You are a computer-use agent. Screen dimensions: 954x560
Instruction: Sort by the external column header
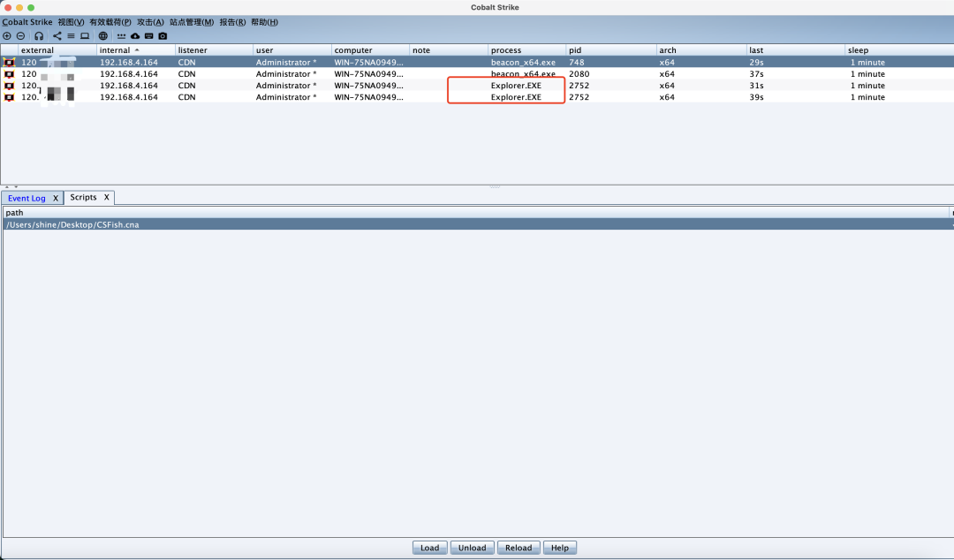[x=57, y=50]
